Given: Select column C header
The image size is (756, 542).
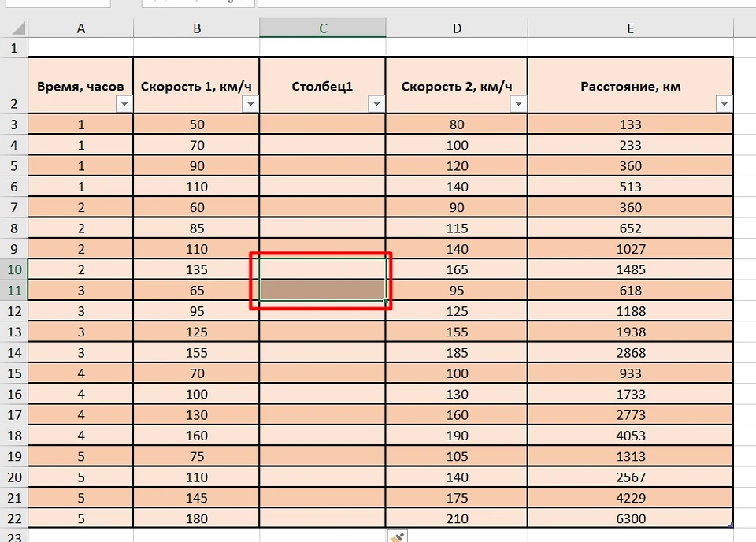Looking at the screenshot, I should (x=323, y=28).
